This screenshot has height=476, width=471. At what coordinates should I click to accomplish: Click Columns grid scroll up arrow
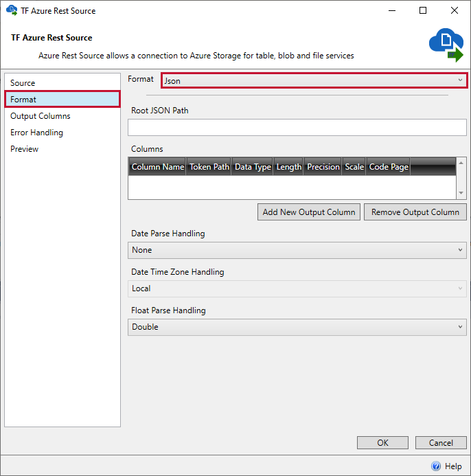point(461,163)
